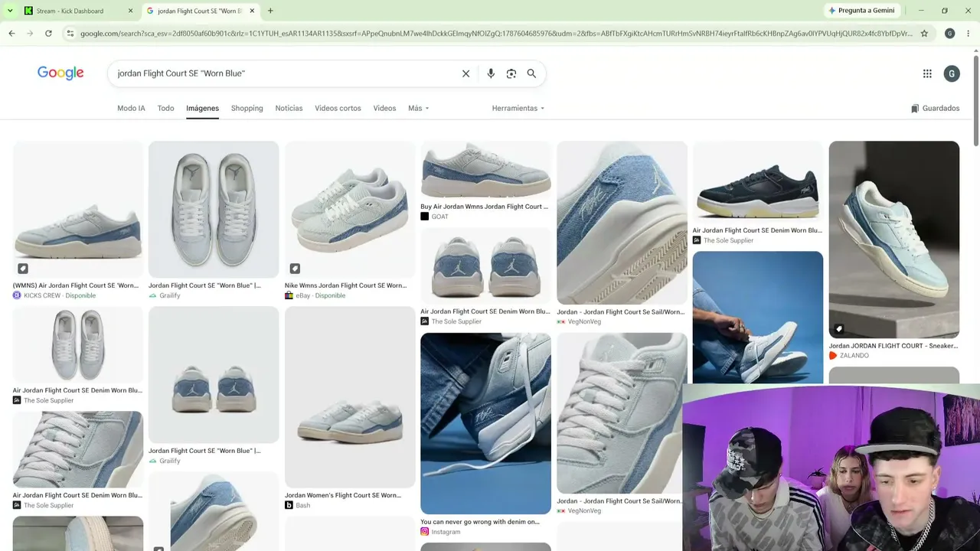Go forward in browser history
Viewport: 980px width, 551px height.
(30, 34)
